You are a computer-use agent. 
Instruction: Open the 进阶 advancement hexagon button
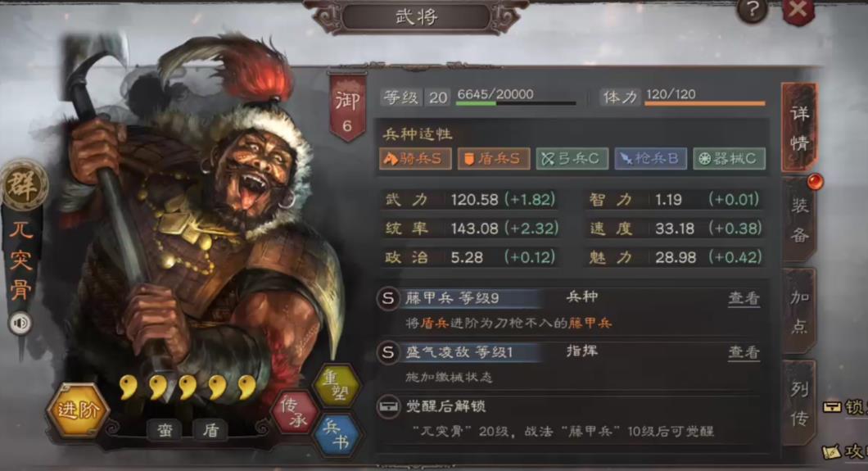point(78,410)
